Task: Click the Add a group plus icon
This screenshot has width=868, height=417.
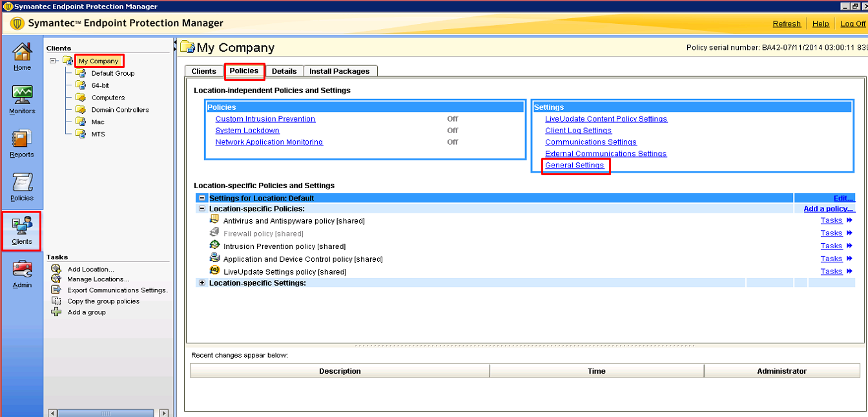Action: 56,312
